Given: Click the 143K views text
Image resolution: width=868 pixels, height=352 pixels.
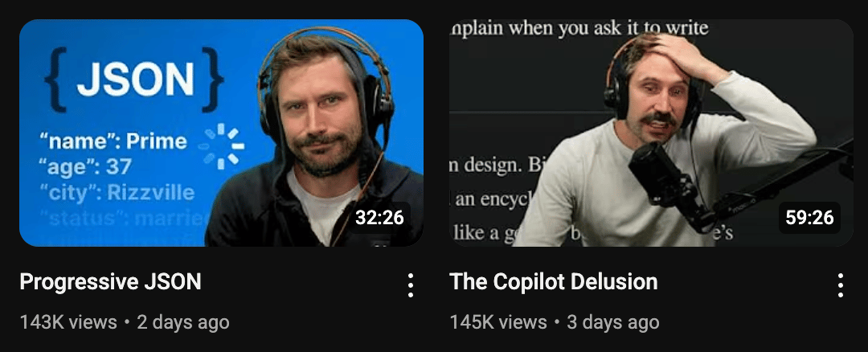Looking at the screenshot, I should click(x=68, y=322).
